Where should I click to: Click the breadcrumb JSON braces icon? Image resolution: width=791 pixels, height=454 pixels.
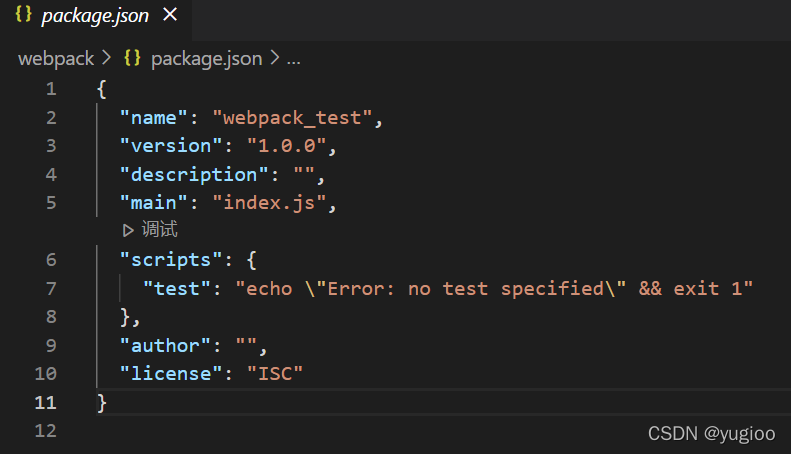pyautogui.click(x=132, y=58)
